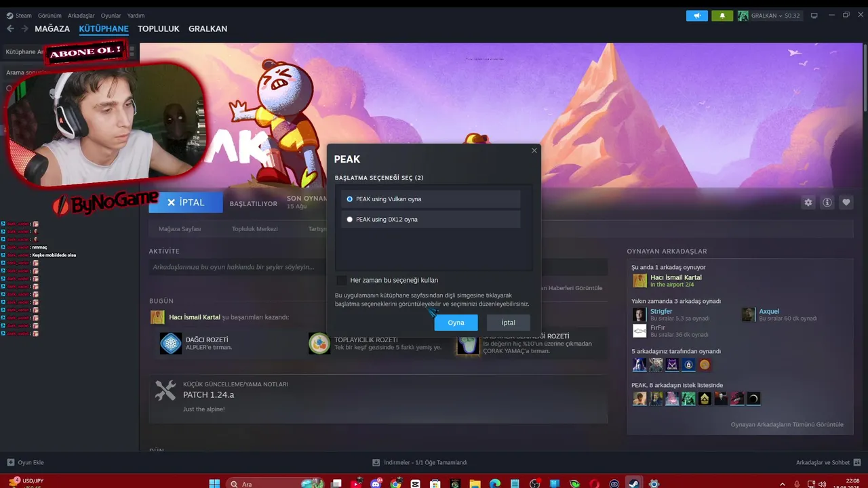Open the Arkadaşlar menu

click(81, 16)
